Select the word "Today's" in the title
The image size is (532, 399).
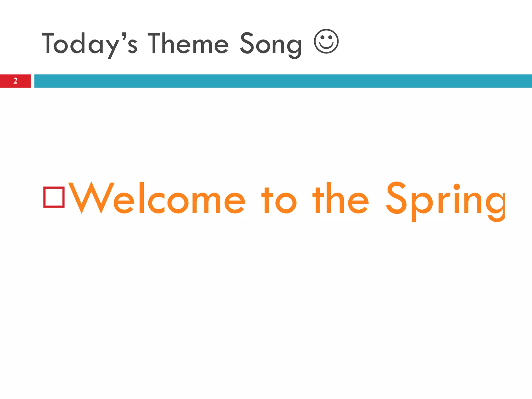pyautogui.click(x=89, y=45)
